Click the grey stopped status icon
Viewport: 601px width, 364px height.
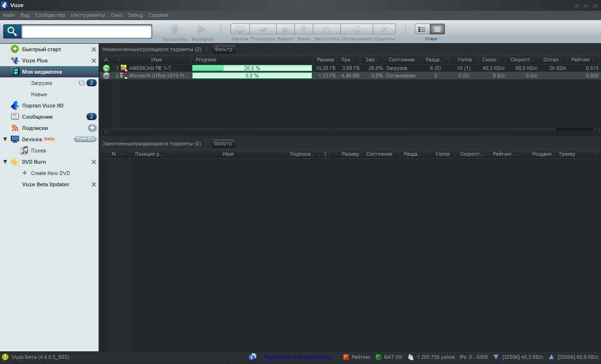[107, 76]
